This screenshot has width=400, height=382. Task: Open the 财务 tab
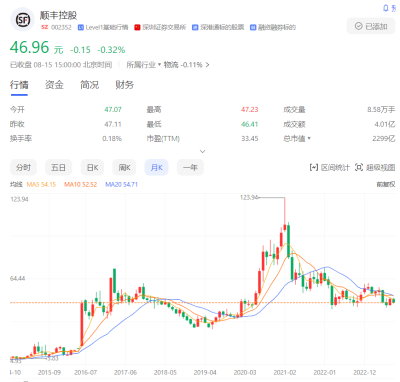pyautogui.click(x=125, y=85)
